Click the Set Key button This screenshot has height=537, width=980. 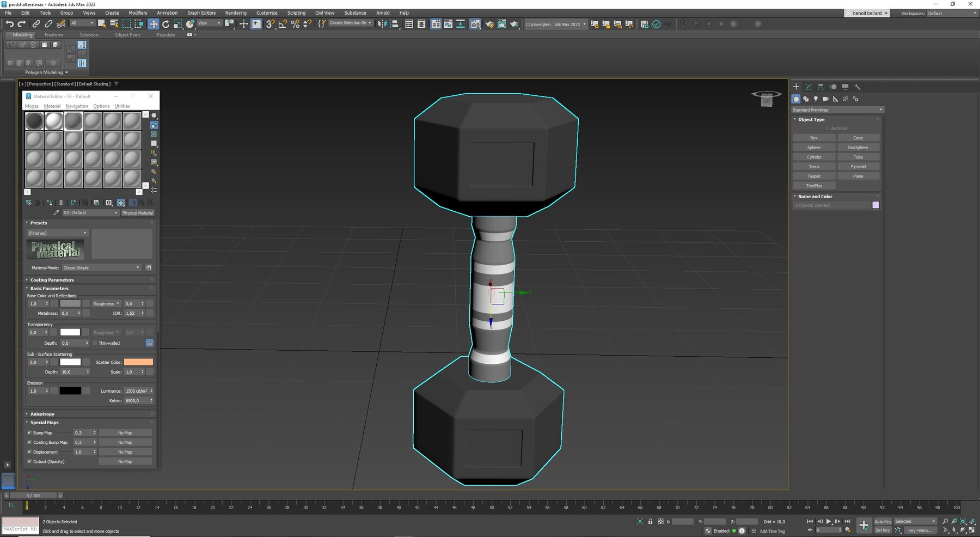(882, 530)
